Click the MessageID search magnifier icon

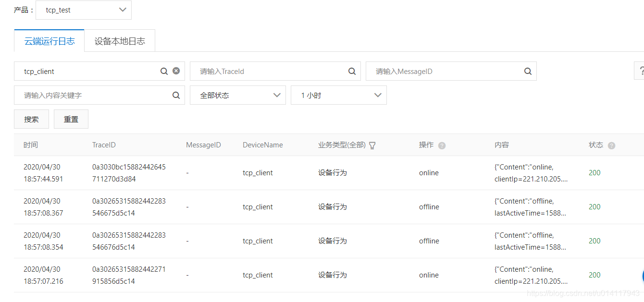[x=528, y=71]
